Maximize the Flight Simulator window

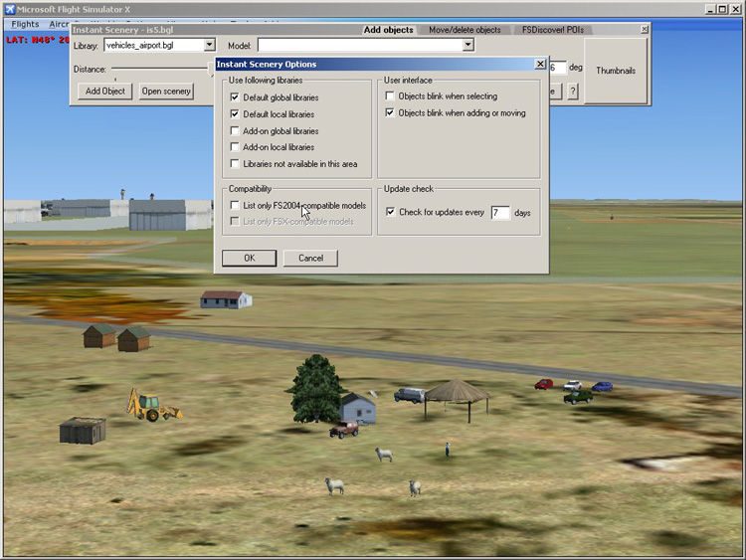tap(722, 9)
